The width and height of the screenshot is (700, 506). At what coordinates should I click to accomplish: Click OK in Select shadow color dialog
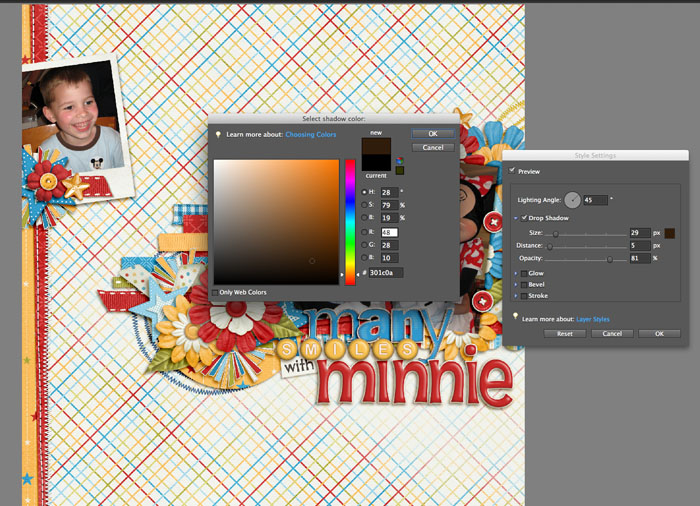433,134
